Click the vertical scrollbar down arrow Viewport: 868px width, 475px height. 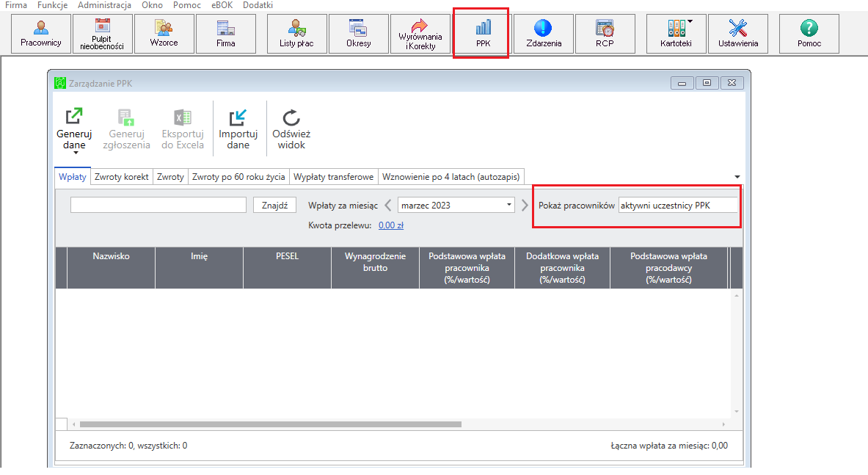(736, 412)
